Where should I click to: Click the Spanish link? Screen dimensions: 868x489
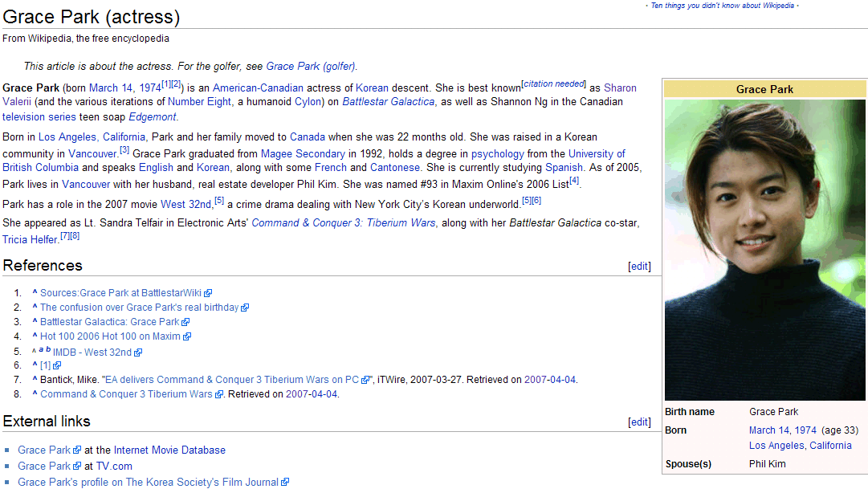(x=564, y=168)
